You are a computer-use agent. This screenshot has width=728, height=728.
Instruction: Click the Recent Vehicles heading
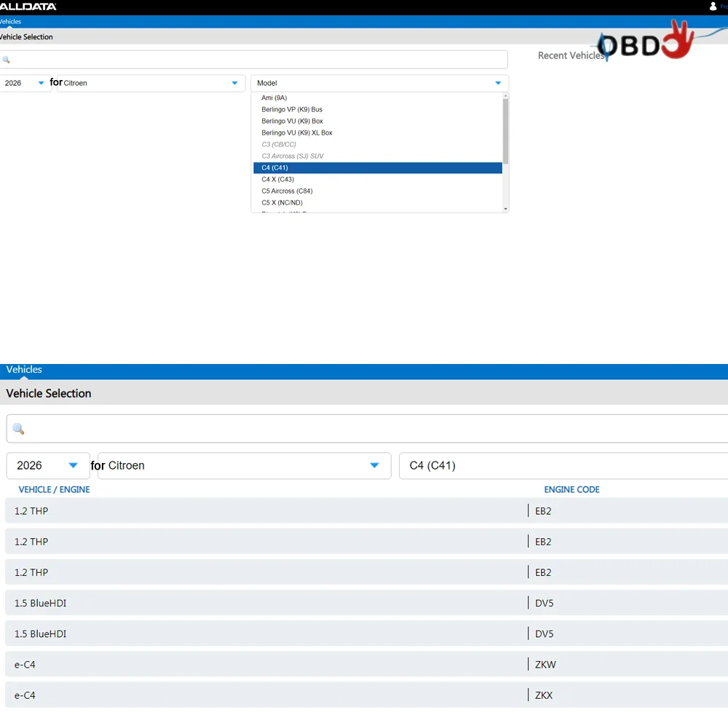(x=571, y=56)
